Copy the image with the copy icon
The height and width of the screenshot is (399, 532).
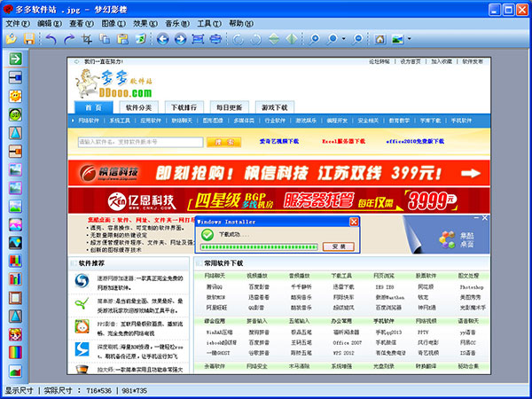(x=105, y=39)
